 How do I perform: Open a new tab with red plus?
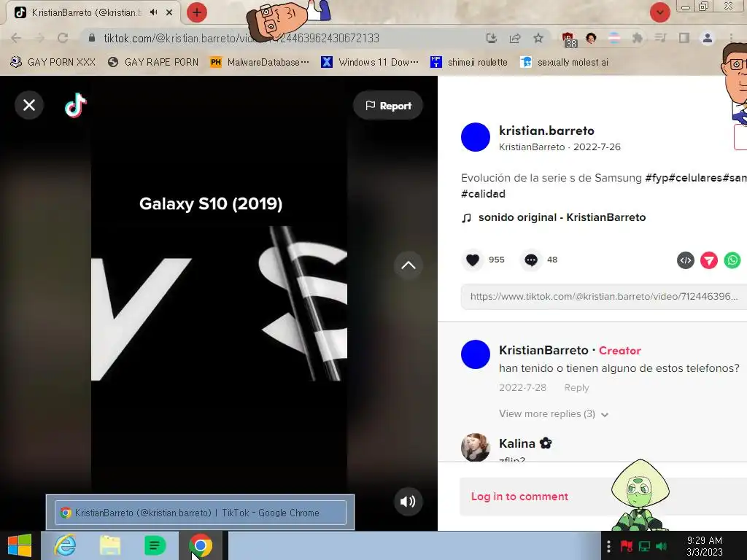tap(197, 12)
